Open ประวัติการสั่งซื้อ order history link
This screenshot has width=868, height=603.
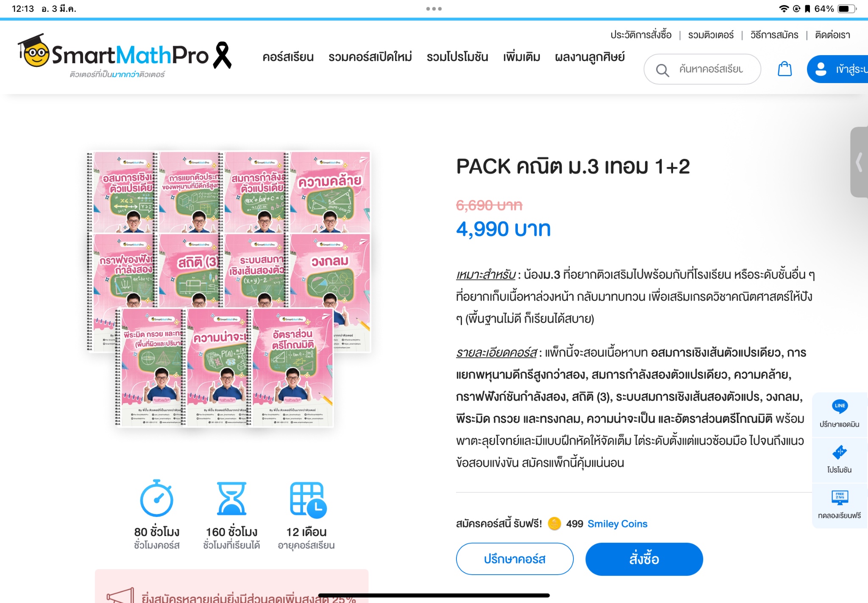coord(640,35)
